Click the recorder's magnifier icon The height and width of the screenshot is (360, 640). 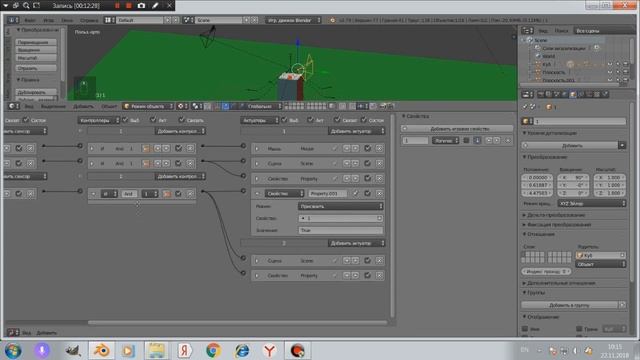(x=26, y=6)
